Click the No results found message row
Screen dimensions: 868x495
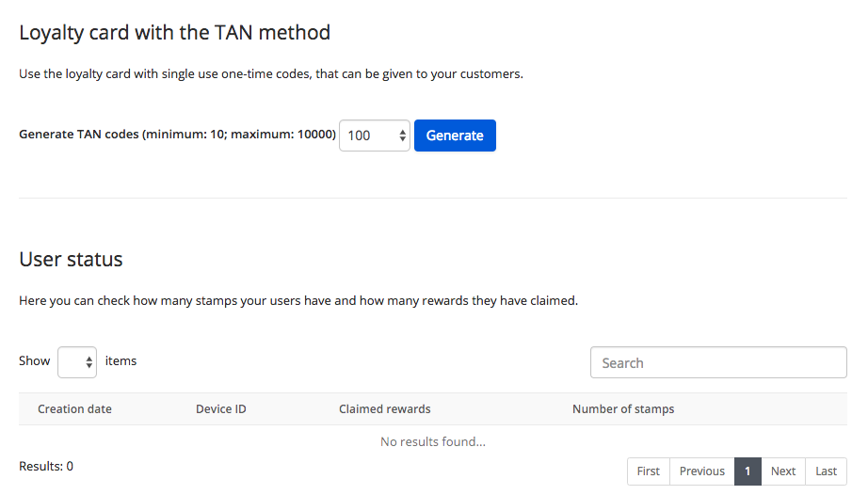pyautogui.click(x=433, y=441)
